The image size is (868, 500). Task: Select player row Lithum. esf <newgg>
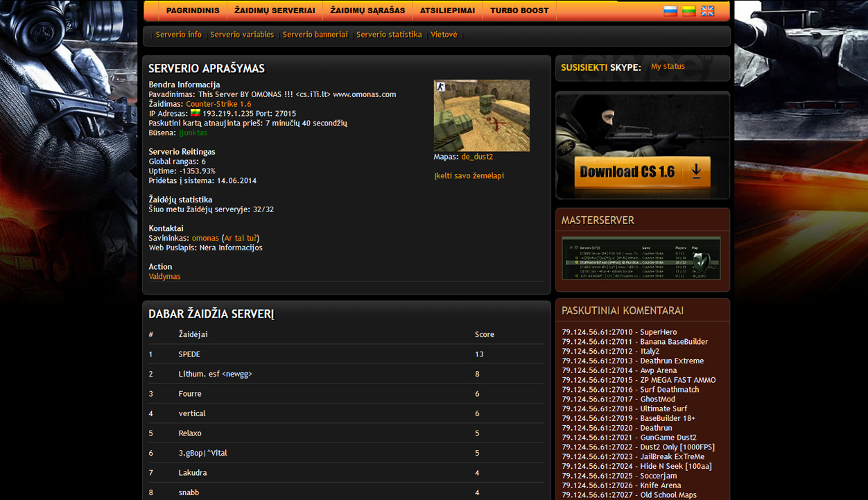(347, 374)
